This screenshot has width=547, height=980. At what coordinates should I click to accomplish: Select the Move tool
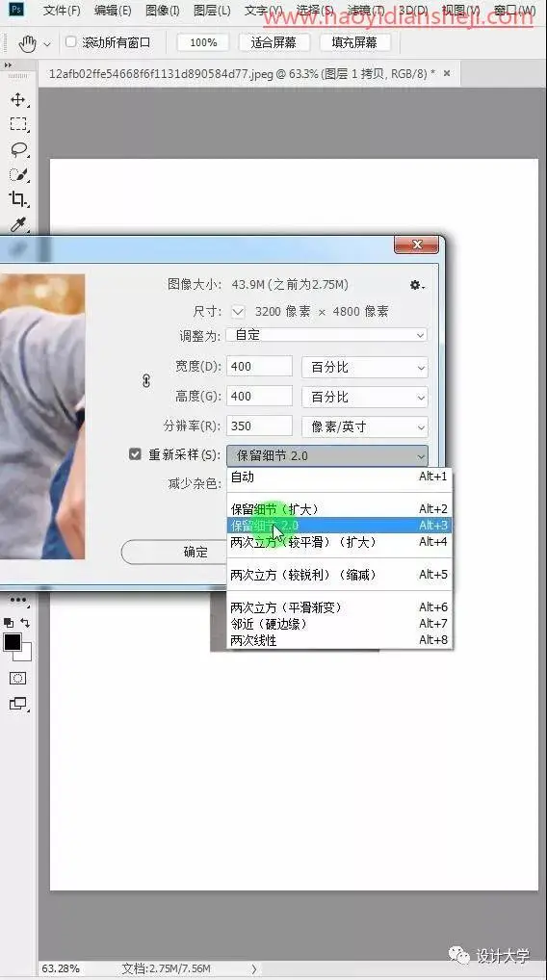(x=17, y=100)
